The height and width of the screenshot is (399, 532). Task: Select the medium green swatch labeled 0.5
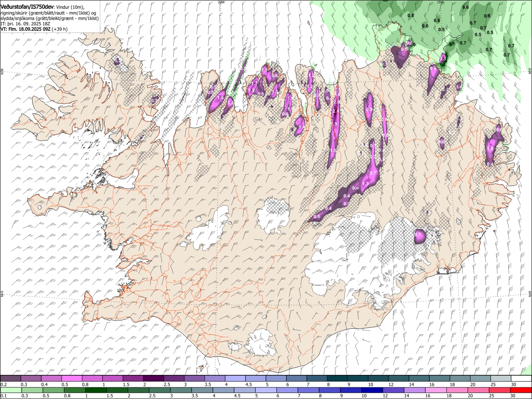(x=54, y=390)
